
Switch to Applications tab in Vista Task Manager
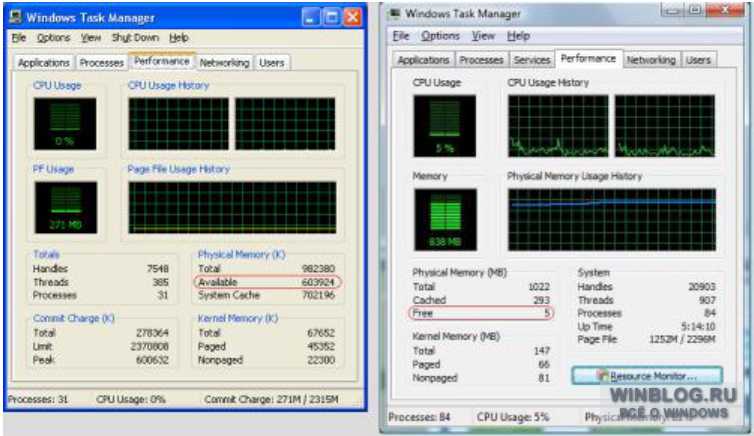(x=423, y=60)
